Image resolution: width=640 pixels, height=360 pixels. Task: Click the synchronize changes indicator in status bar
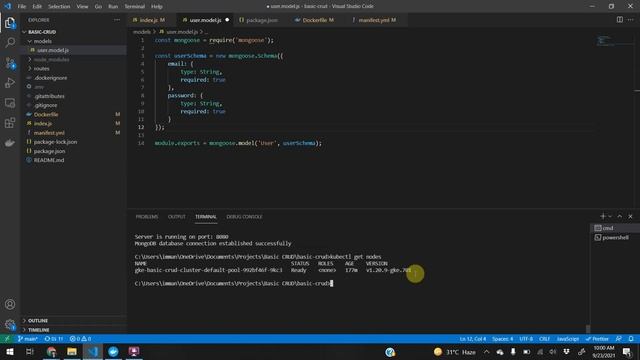coord(53,339)
